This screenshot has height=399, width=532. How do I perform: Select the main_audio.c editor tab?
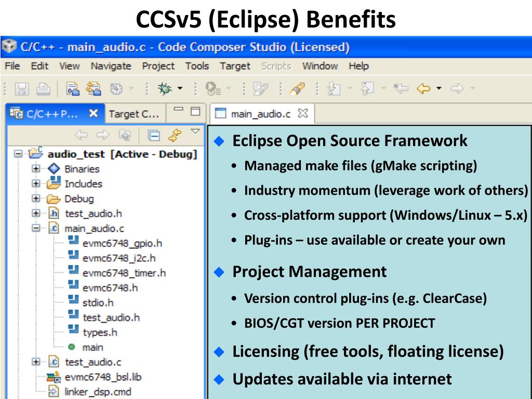click(262, 114)
